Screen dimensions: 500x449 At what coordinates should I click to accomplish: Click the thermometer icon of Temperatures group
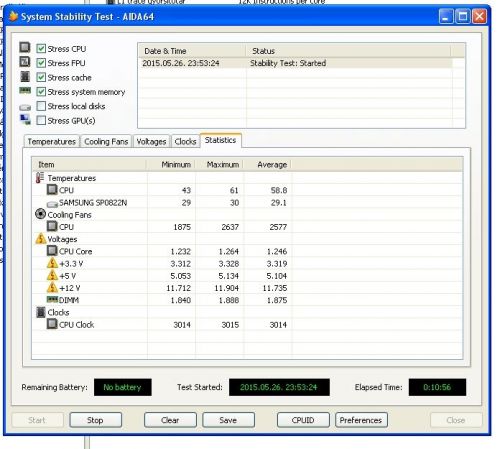pos(40,178)
